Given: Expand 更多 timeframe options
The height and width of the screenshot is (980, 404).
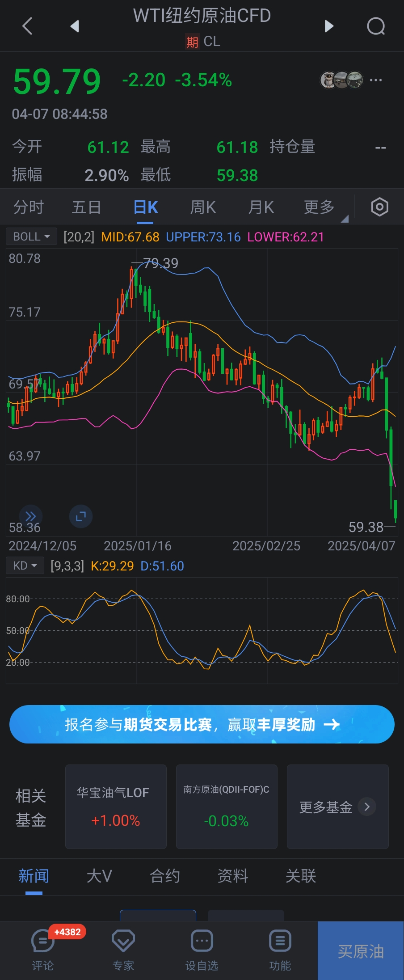Looking at the screenshot, I should click(320, 207).
